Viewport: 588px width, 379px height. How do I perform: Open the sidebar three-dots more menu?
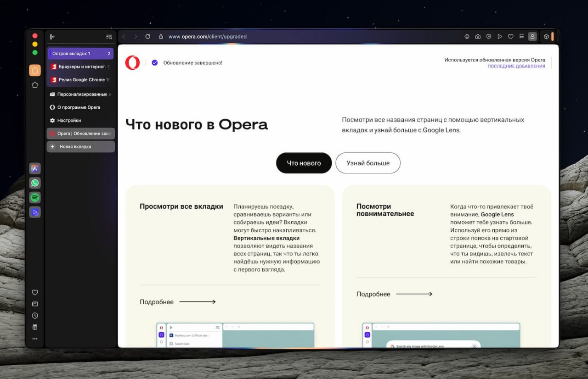click(35, 339)
